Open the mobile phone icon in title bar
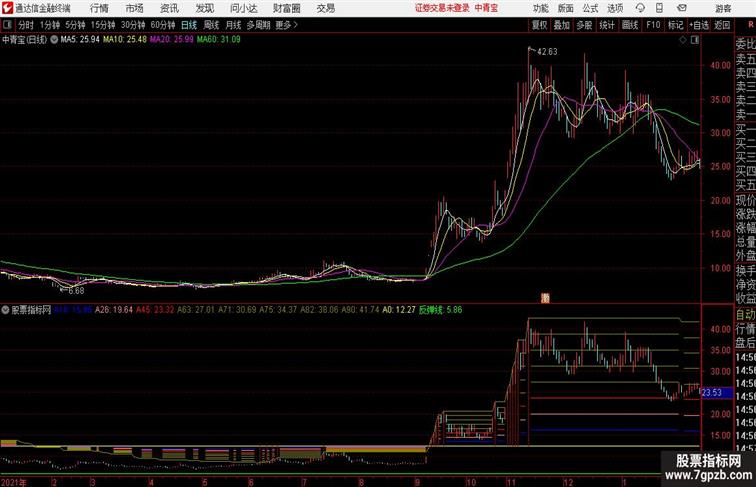 coord(659,8)
